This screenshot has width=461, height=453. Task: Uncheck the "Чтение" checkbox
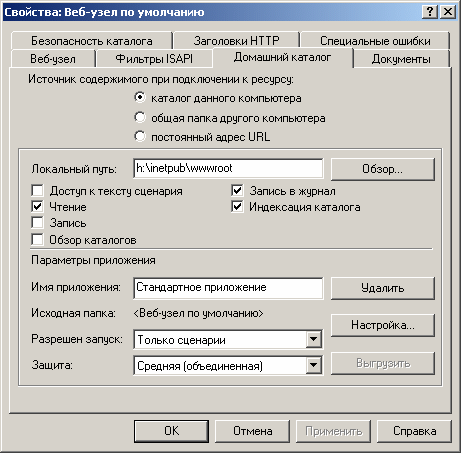click(x=37, y=207)
